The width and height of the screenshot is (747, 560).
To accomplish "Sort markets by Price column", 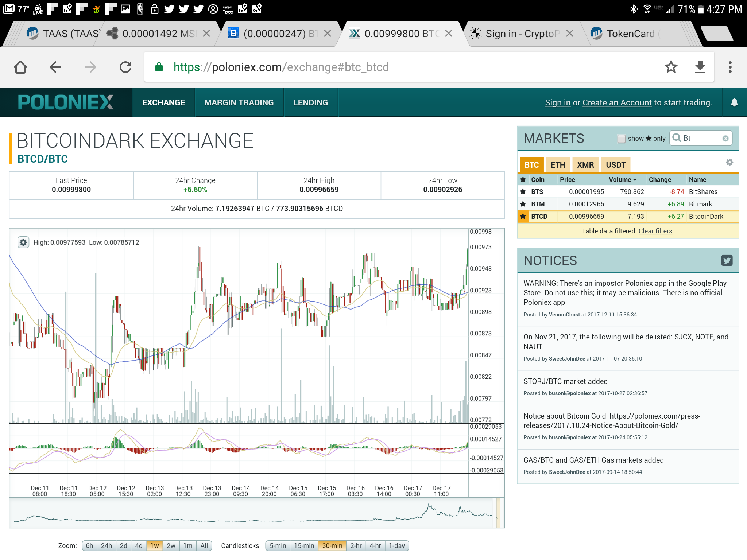I will (x=567, y=179).
